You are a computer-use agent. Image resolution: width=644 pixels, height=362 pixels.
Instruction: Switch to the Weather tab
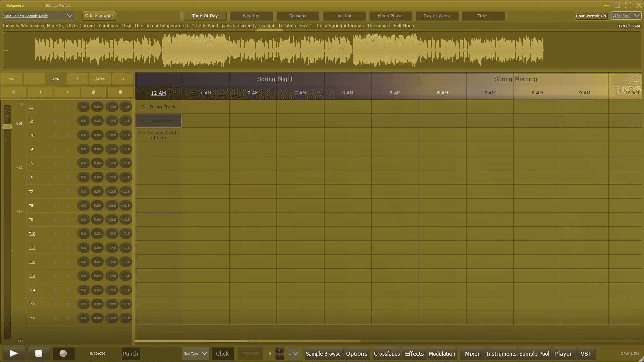[251, 16]
